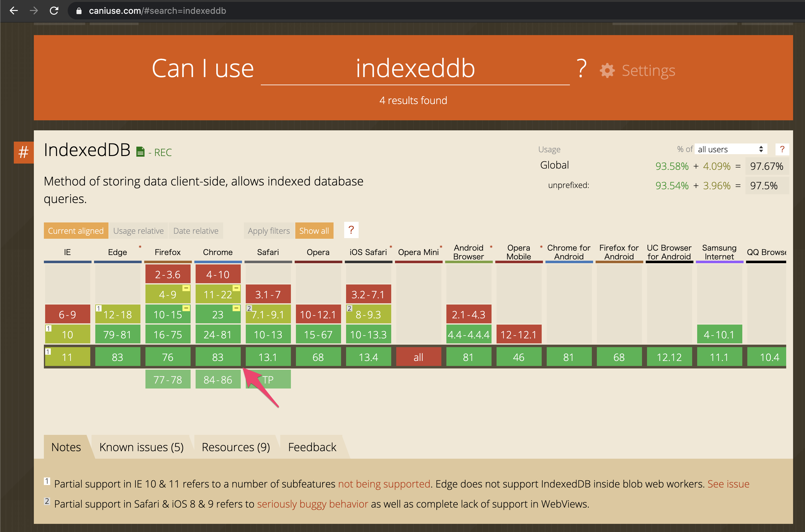Screen dimensions: 805x532
Task: Open the Known issues (5) tab
Action: (141, 447)
